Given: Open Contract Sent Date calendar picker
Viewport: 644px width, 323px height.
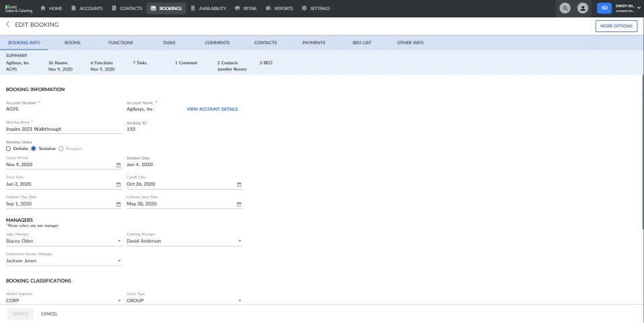Looking at the screenshot, I should (x=239, y=204).
